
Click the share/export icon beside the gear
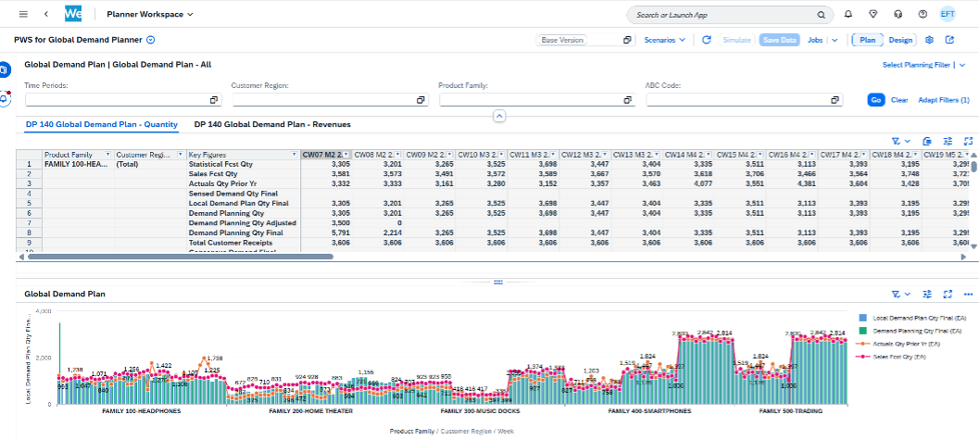pos(949,40)
